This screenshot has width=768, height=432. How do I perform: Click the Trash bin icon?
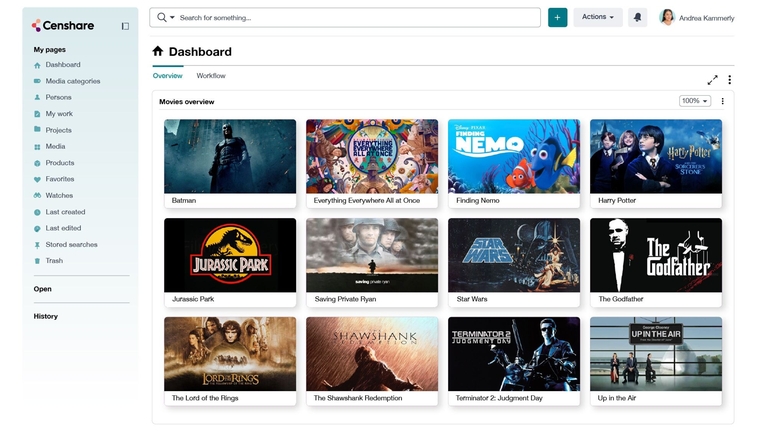tap(37, 261)
